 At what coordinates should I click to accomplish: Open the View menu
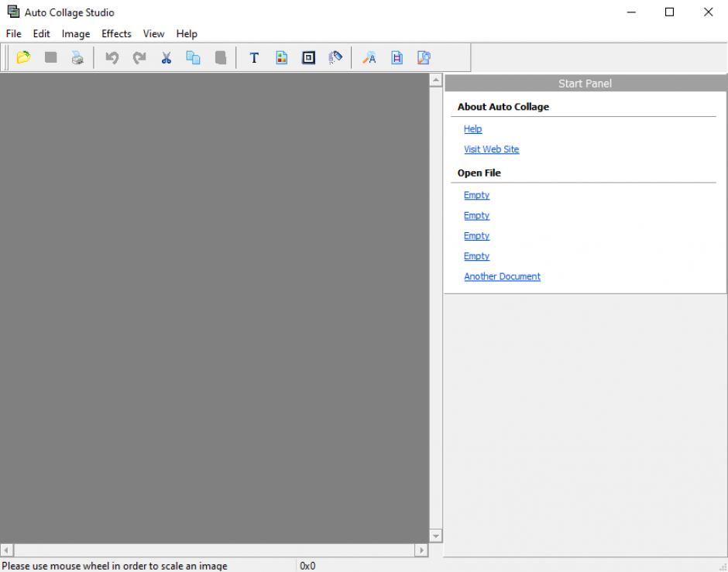point(153,34)
